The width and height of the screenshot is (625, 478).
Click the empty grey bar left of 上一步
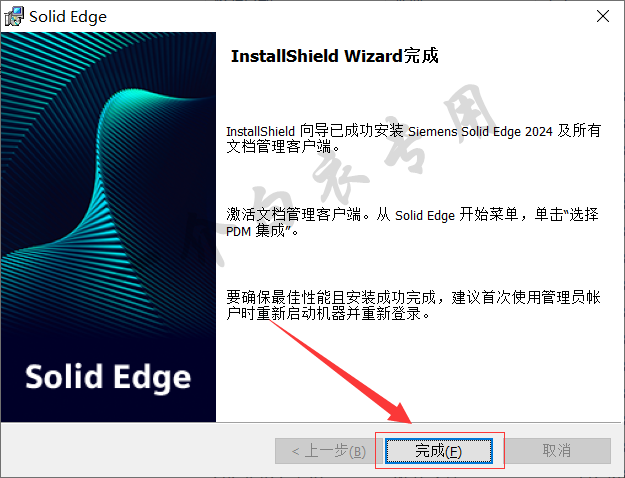point(138,450)
